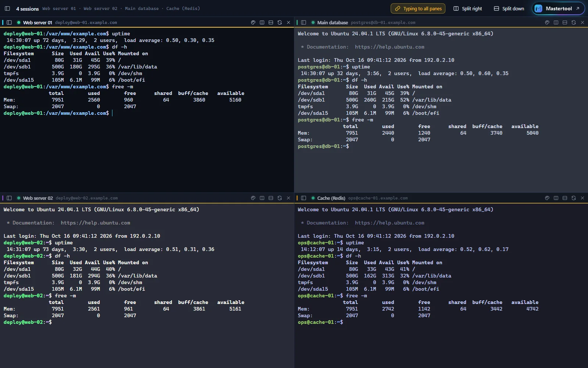The image size is (588, 368).
Task: Click panel layout icon in Cache (Redis) header
Action: click(x=304, y=198)
